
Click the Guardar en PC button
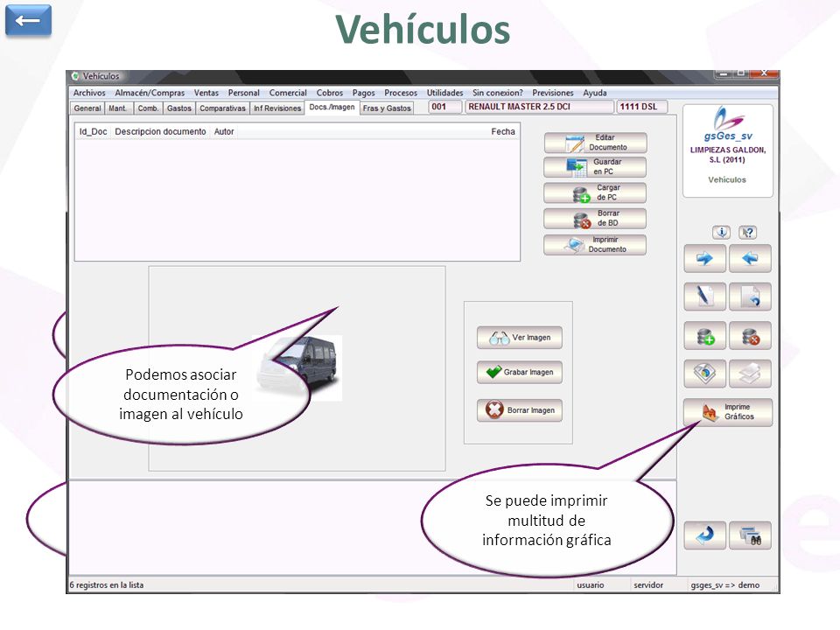595,166
